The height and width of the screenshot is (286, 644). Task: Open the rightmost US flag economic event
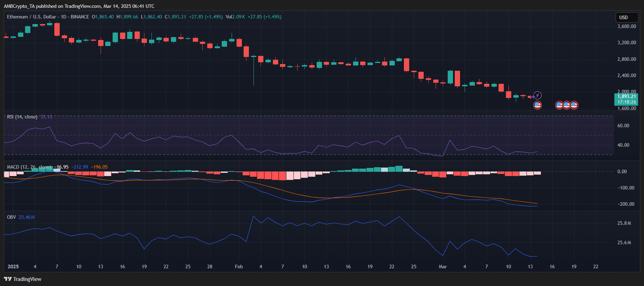574,105
